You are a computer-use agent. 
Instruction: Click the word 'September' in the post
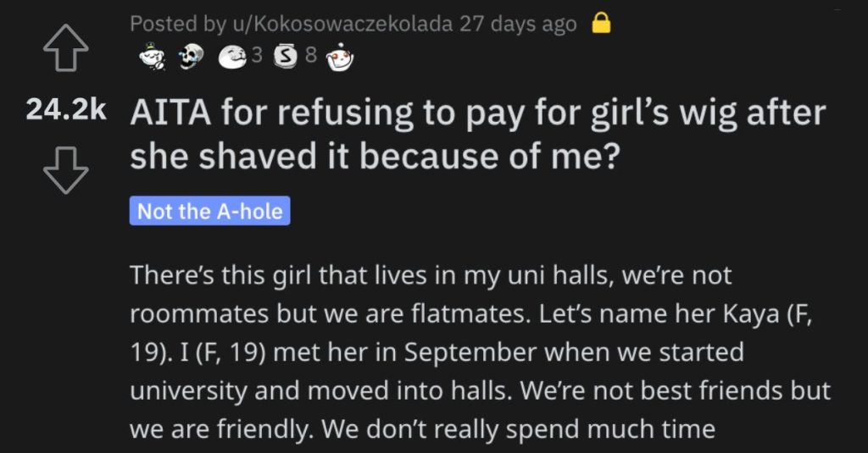[x=470, y=353]
